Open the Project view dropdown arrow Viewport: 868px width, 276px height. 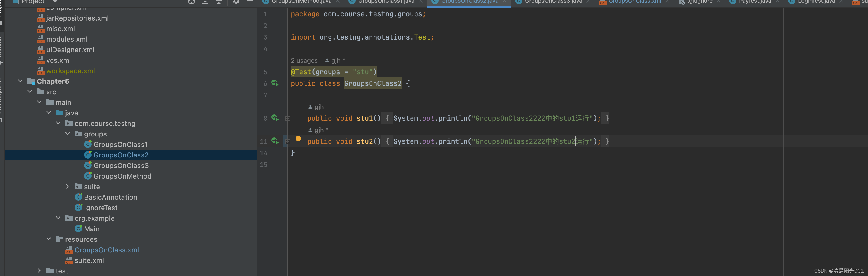(x=55, y=2)
